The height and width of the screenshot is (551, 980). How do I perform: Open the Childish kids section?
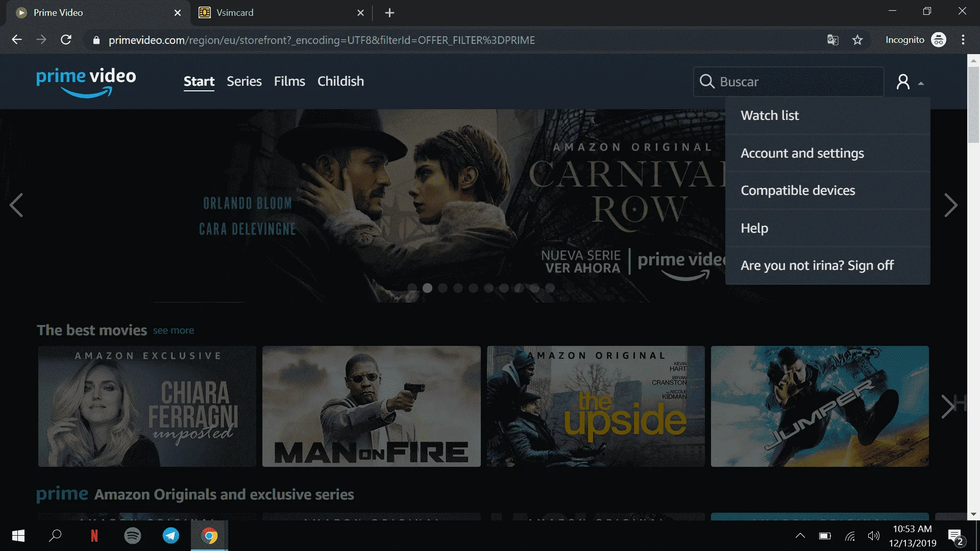point(340,82)
